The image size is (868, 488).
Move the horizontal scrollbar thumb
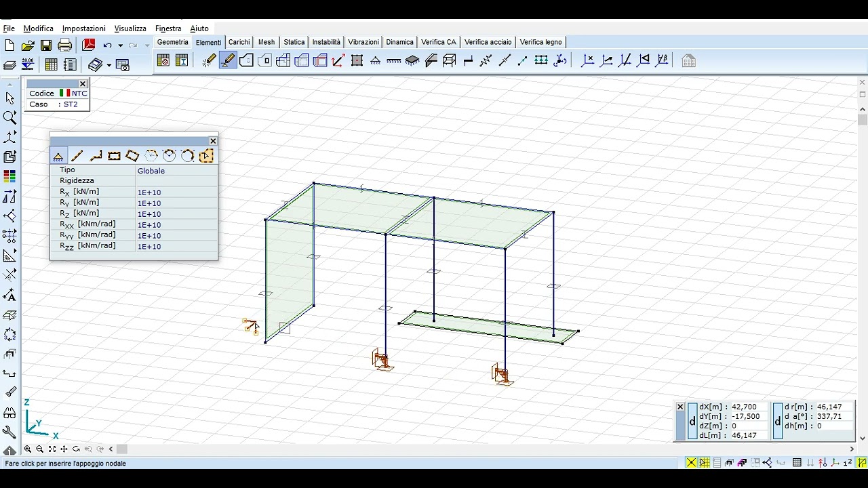coord(122,449)
